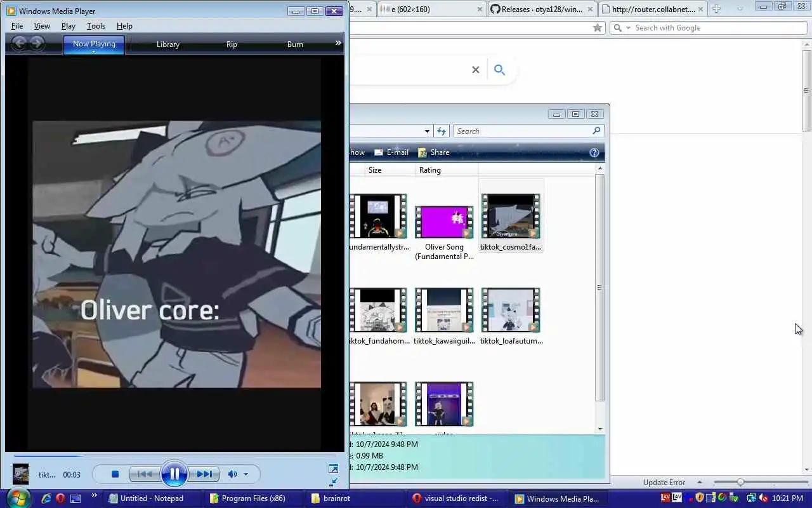Select the tiktok_fundahorn video thumbnail
The image size is (812, 508).
click(x=379, y=310)
